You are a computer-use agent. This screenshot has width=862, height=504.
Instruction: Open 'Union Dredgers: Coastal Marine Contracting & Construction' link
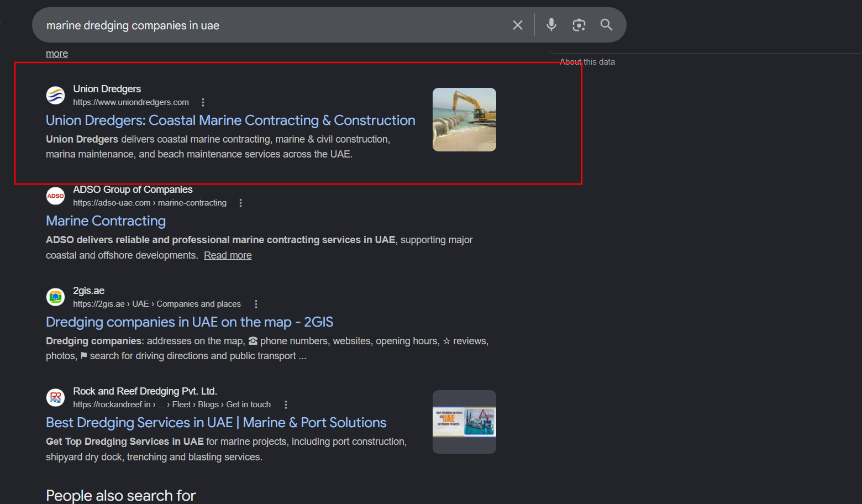tap(230, 120)
